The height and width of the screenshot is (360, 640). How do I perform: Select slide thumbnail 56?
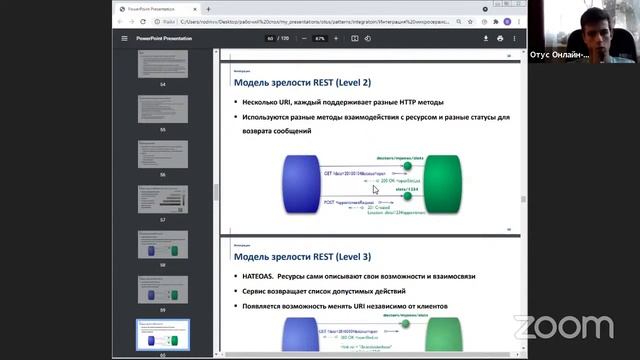coord(163,154)
